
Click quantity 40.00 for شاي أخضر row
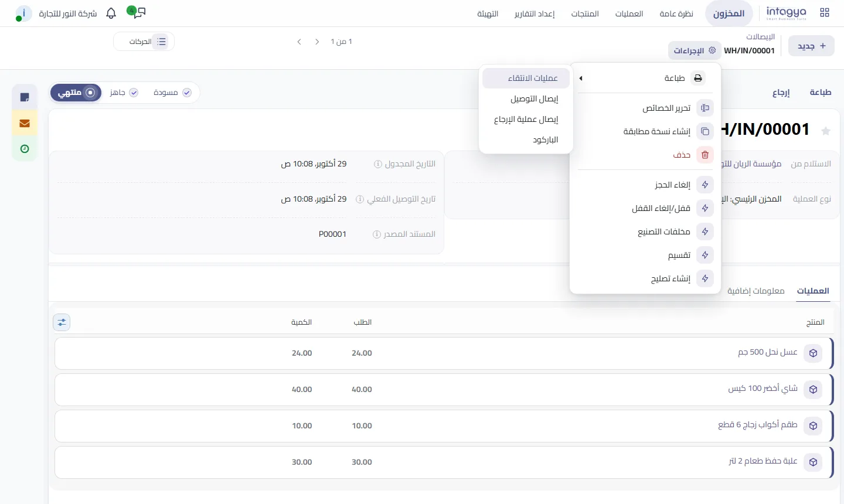(x=302, y=390)
